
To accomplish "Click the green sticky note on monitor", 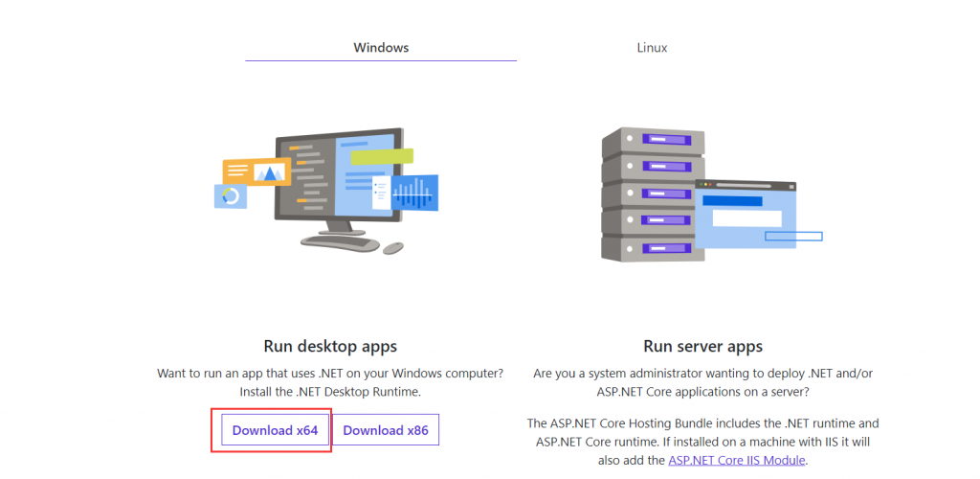I will click(x=382, y=155).
